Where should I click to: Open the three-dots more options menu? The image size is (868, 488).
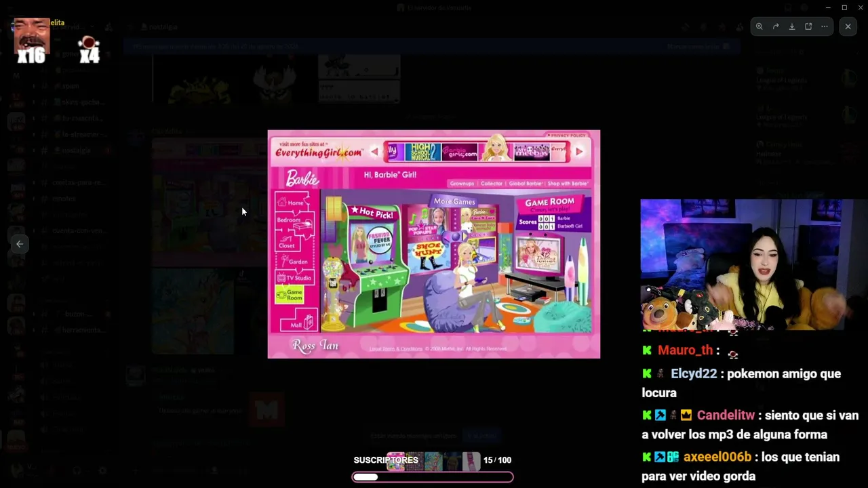tap(825, 26)
